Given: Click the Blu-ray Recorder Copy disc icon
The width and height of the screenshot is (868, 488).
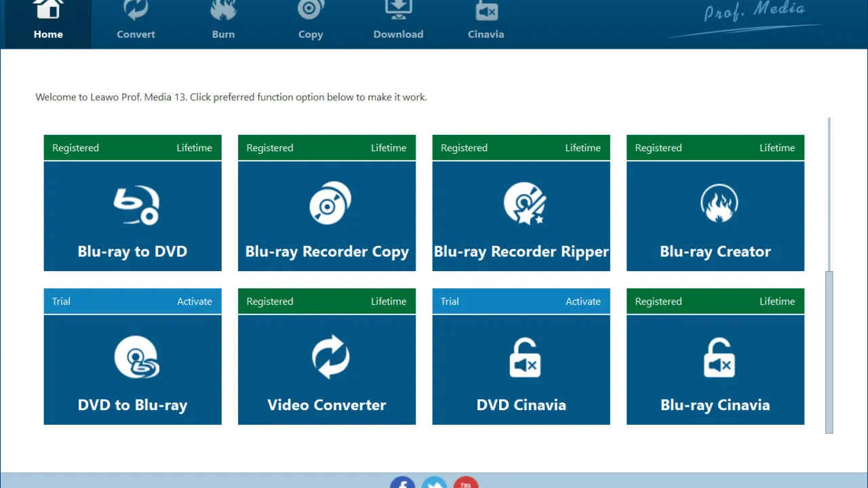Looking at the screenshot, I should coord(330,203).
